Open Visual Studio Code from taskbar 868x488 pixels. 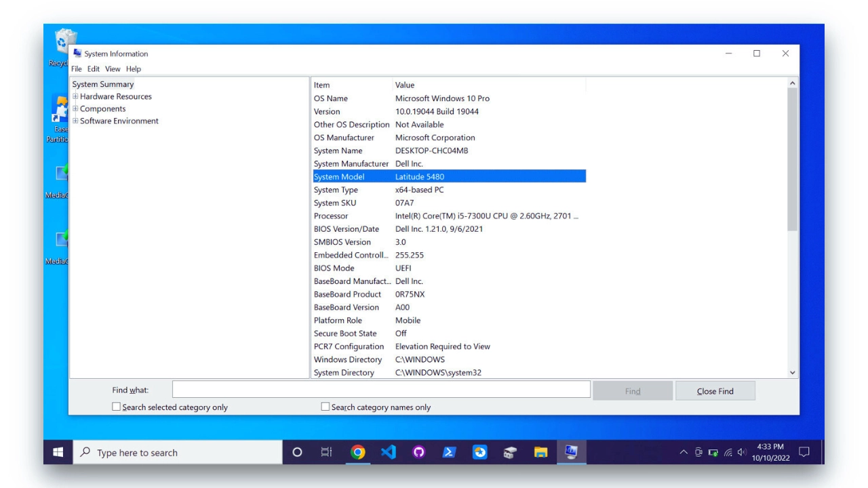tap(388, 452)
